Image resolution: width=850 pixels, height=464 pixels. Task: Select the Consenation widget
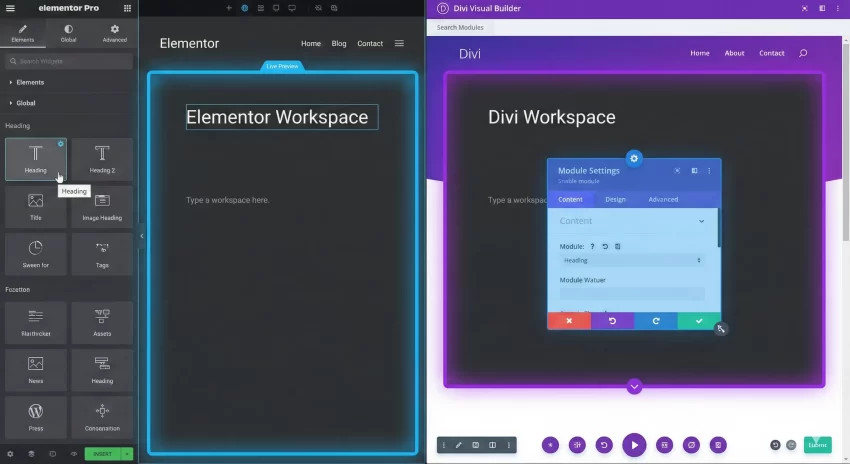tap(102, 417)
